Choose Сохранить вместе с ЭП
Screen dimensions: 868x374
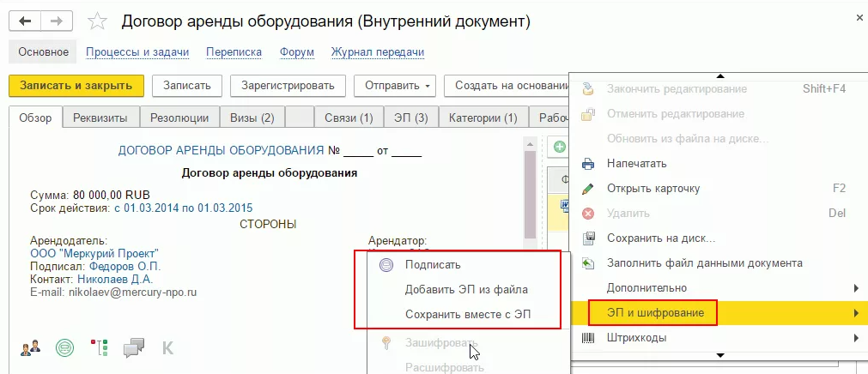(467, 315)
